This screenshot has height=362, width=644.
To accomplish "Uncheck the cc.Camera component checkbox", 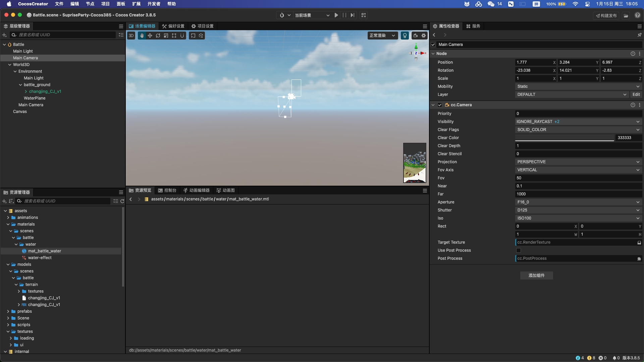I will pos(440,105).
